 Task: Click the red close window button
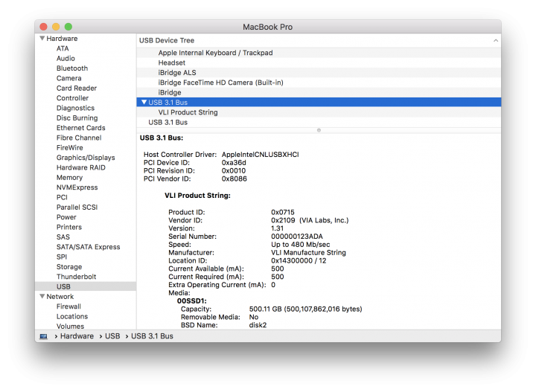click(44, 27)
